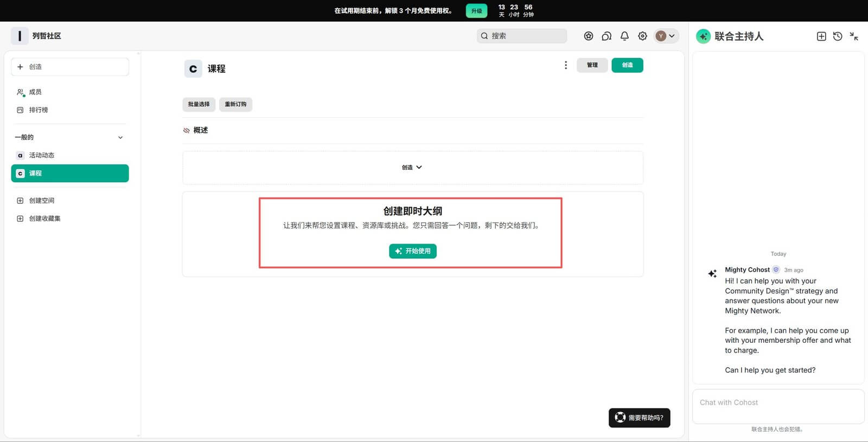The image size is (868, 442).
Task: Open the user avatar dropdown
Action: coord(666,36)
